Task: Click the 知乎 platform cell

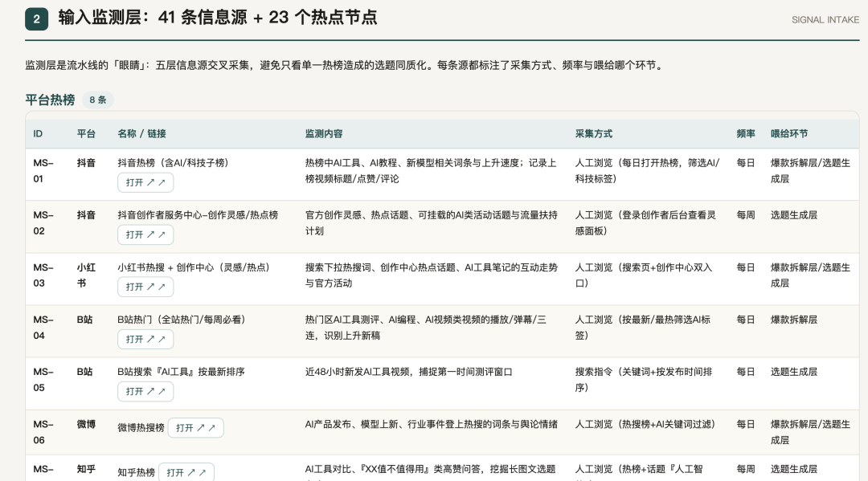Action: click(x=86, y=469)
